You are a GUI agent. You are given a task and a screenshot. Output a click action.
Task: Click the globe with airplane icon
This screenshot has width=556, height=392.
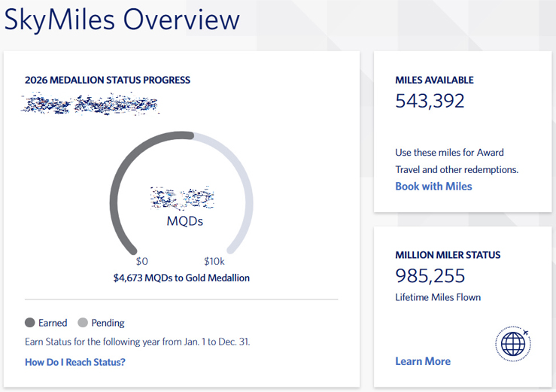[513, 344]
